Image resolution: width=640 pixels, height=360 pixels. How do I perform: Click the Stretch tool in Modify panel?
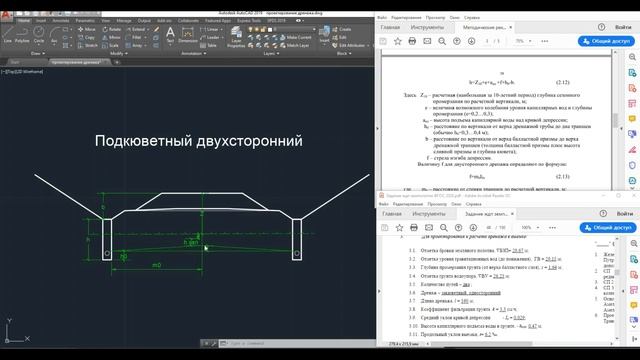[x=87, y=46]
